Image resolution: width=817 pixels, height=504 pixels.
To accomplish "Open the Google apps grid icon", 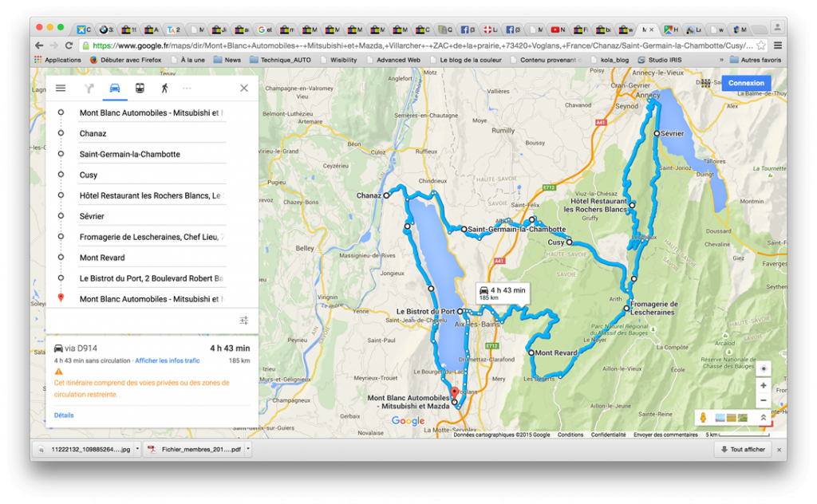I will pos(706,83).
